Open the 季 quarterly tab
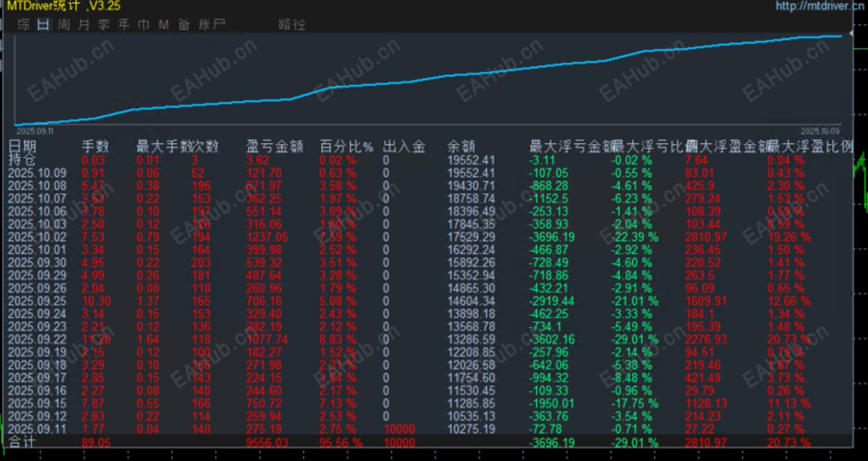This screenshot has width=868, height=461. point(103,24)
